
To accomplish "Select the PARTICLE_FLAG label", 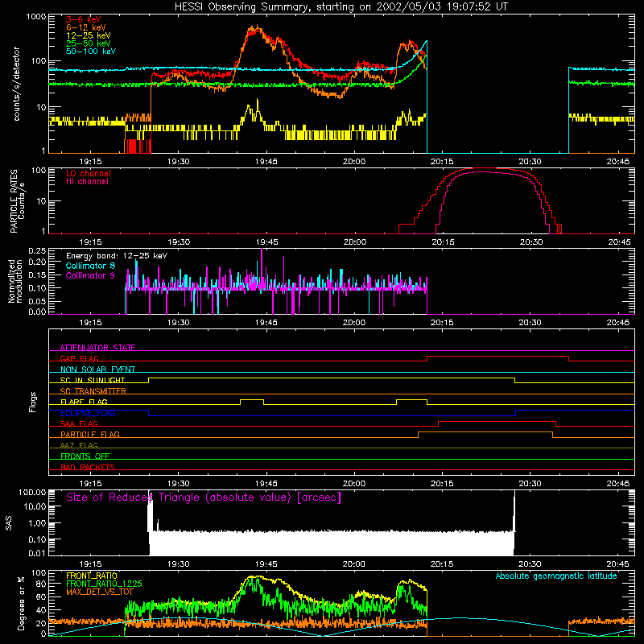I will [90, 434].
